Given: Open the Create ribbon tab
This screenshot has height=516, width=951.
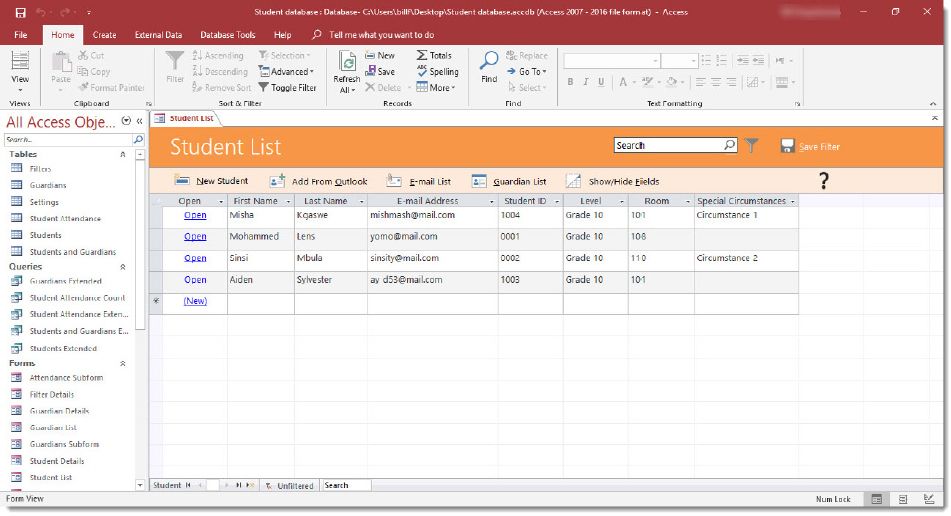Looking at the screenshot, I should tap(104, 35).
